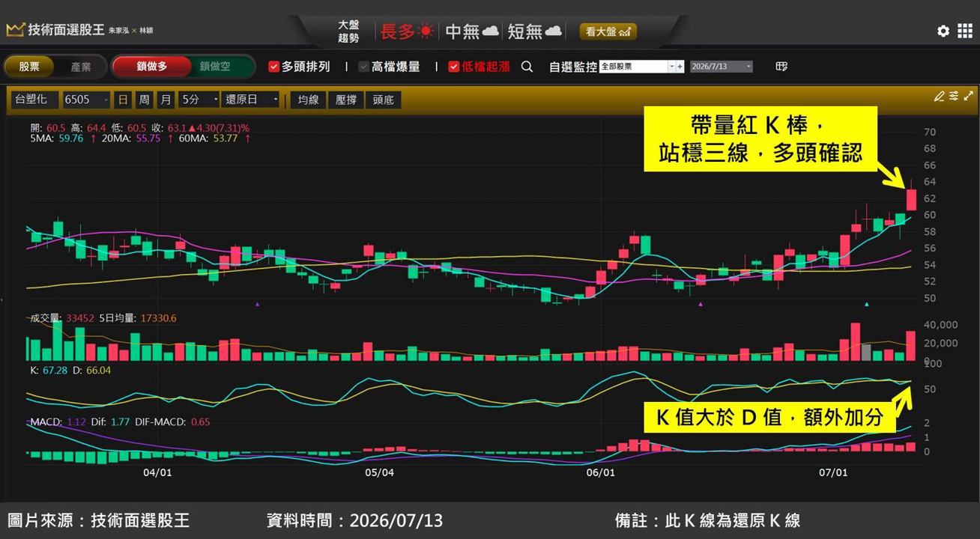Click the latest red candlestick near 63
This screenshot has width=980, height=539.
[x=911, y=198]
